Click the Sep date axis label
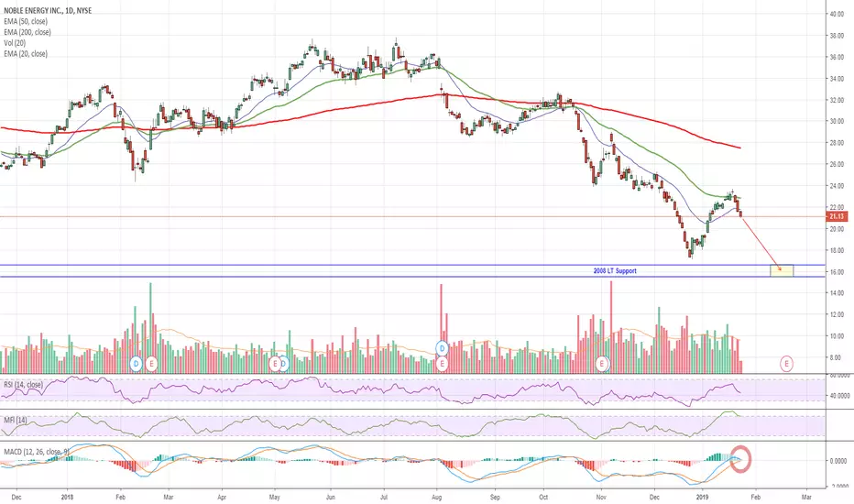The height and width of the screenshot is (504, 854). click(x=495, y=497)
